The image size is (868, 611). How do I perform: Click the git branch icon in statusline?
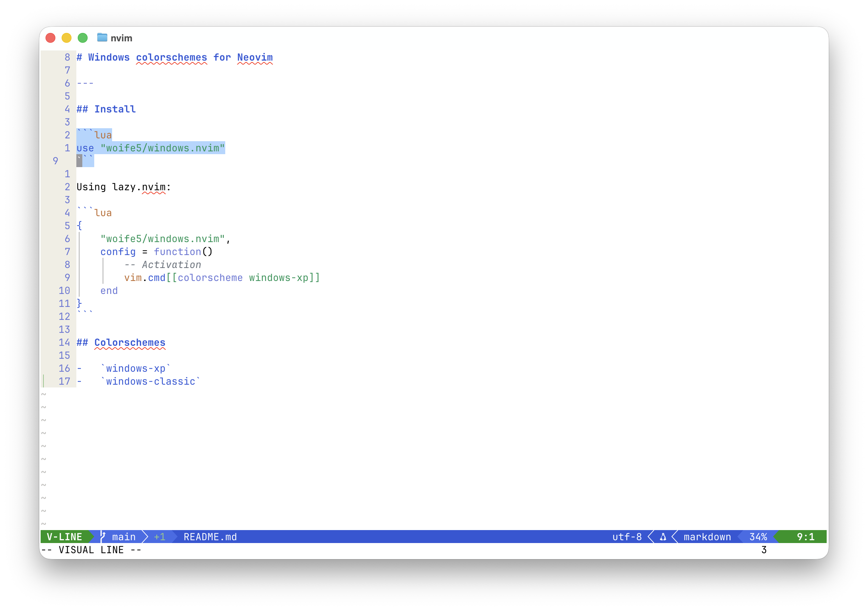(x=103, y=536)
